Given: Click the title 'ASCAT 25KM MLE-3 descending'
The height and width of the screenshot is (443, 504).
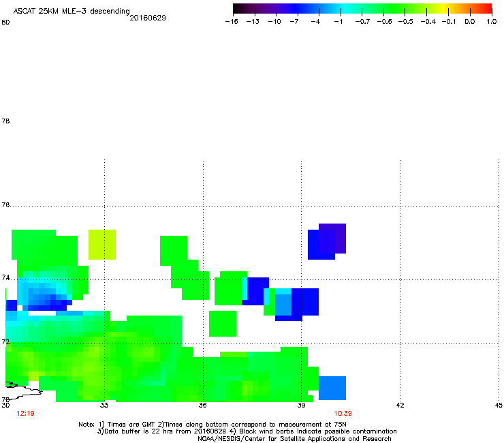Looking at the screenshot, I should pyautogui.click(x=72, y=11).
